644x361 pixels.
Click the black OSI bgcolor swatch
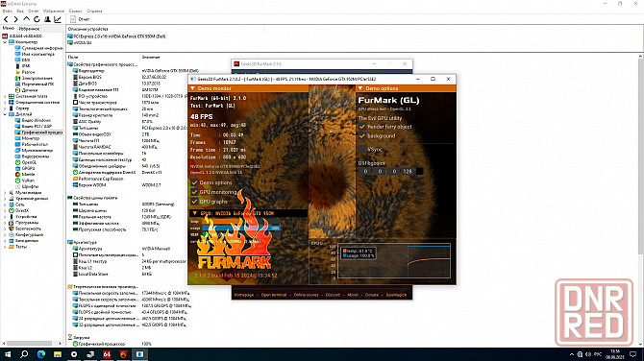[x=419, y=171]
